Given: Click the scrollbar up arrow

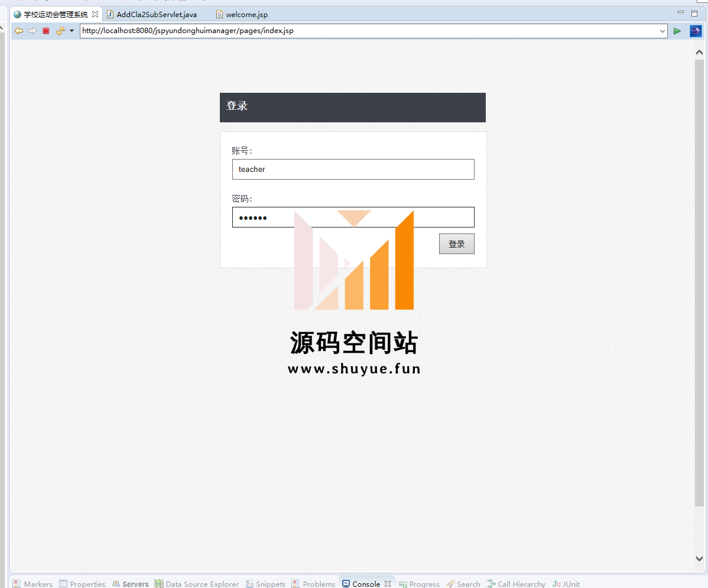Looking at the screenshot, I should 699,53.
